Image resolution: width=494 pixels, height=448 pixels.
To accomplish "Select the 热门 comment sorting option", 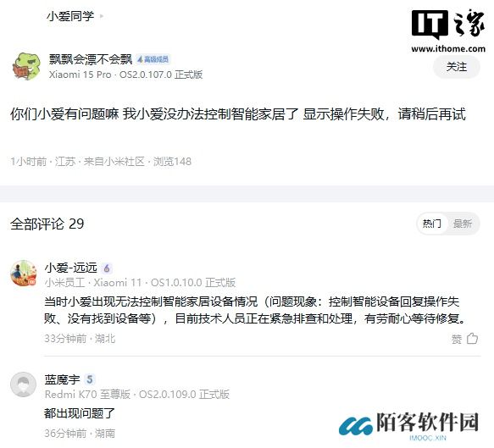I will click(x=431, y=224).
